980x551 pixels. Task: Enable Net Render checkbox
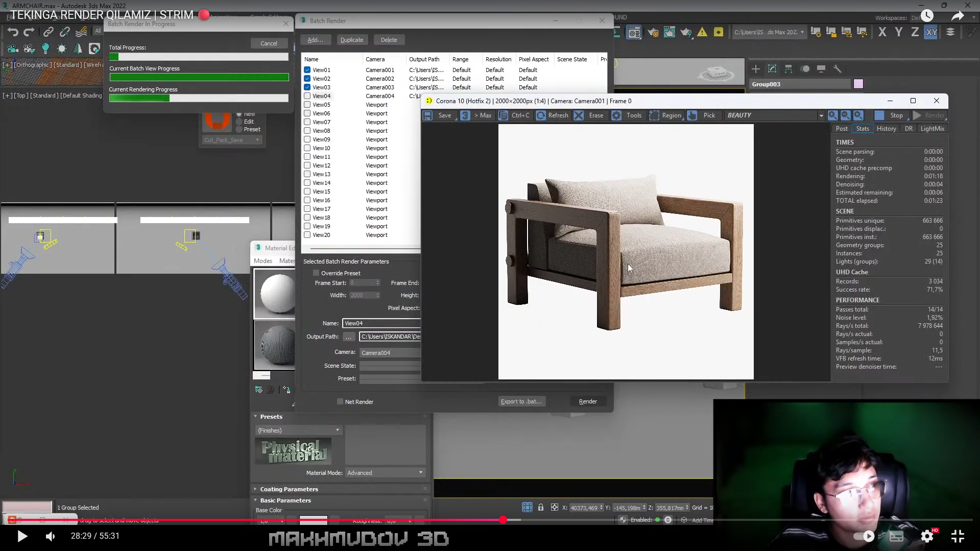pos(340,402)
